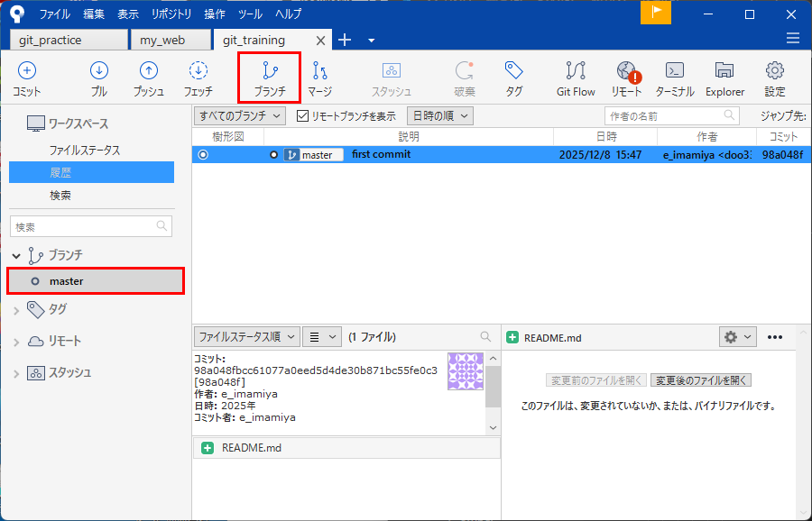Screen dimensions: 812x521
Task: Open the リポジトリ menu
Action: click(x=171, y=14)
